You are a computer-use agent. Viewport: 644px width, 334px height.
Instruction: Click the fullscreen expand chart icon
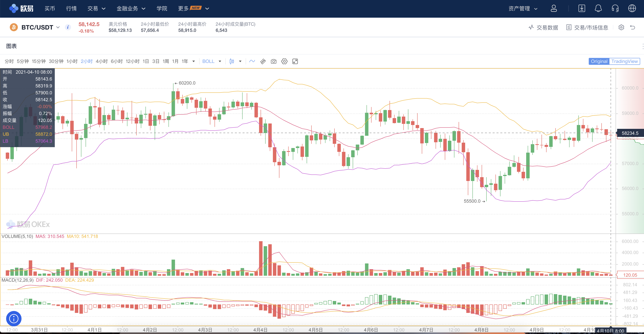point(295,62)
